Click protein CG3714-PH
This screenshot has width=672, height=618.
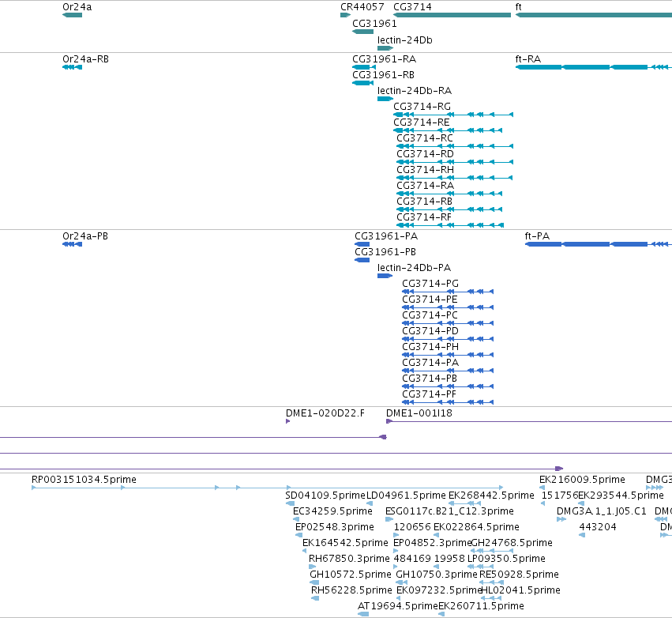pyautogui.click(x=448, y=355)
